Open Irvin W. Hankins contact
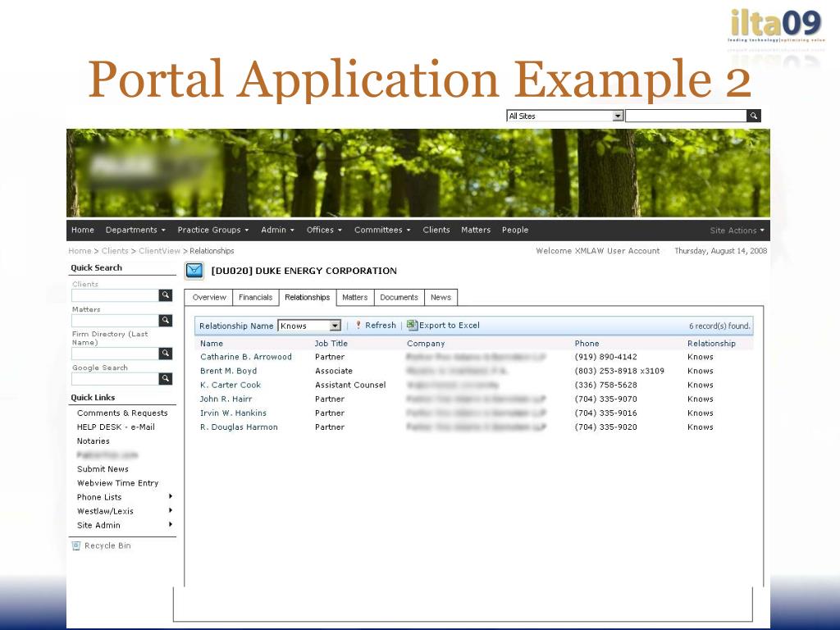840x630 pixels. point(233,413)
